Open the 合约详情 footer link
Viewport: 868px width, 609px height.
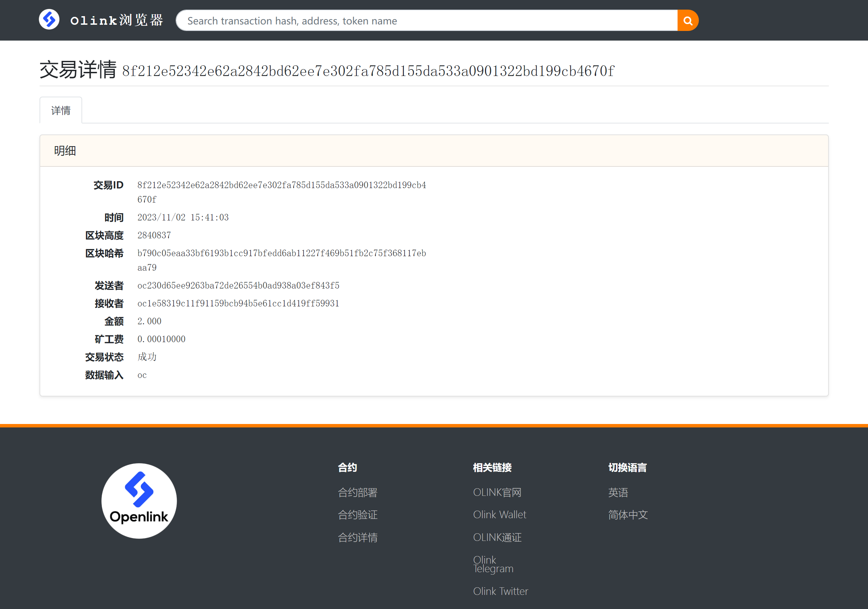[357, 537]
